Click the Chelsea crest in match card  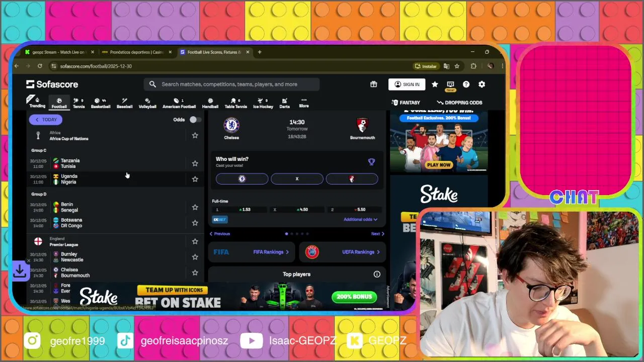pos(231,125)
